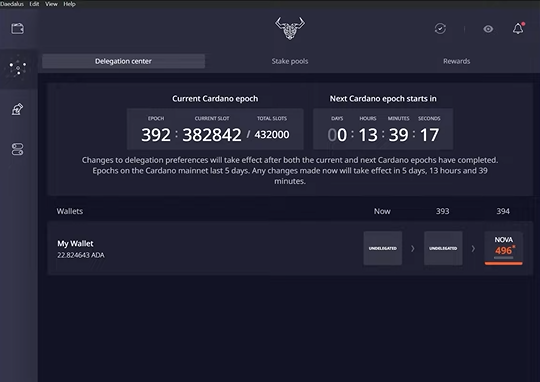Viewport: 540px width, 382px height.
Task: Click the Now column header
Action: pyautogui.click(x=382, y=211)
